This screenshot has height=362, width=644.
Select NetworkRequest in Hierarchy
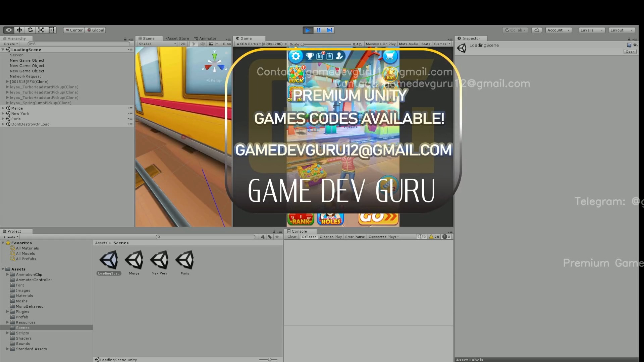coord(25,76)
